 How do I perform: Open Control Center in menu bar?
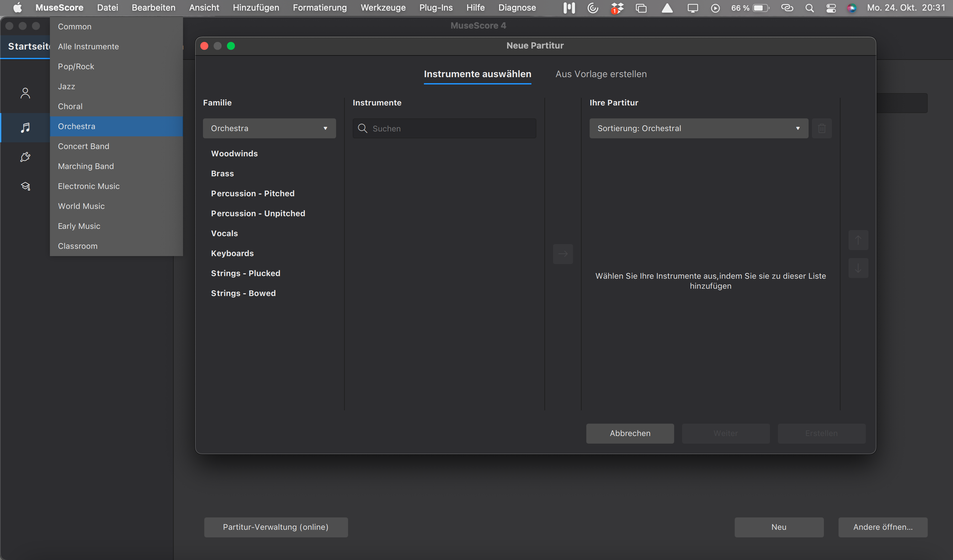coord(831,8)
